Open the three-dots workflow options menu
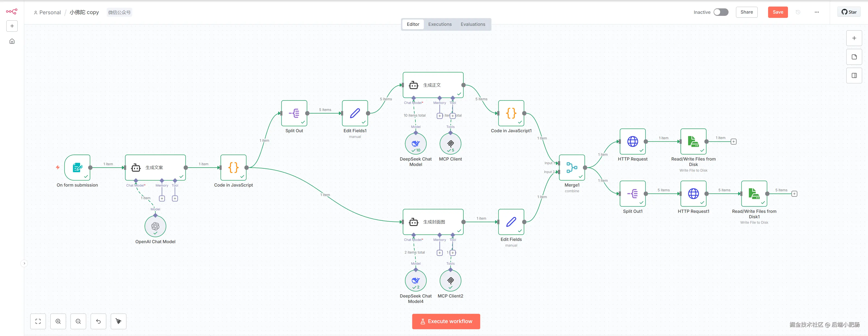This screenshot has width=868, height=336. coord(816,12)
